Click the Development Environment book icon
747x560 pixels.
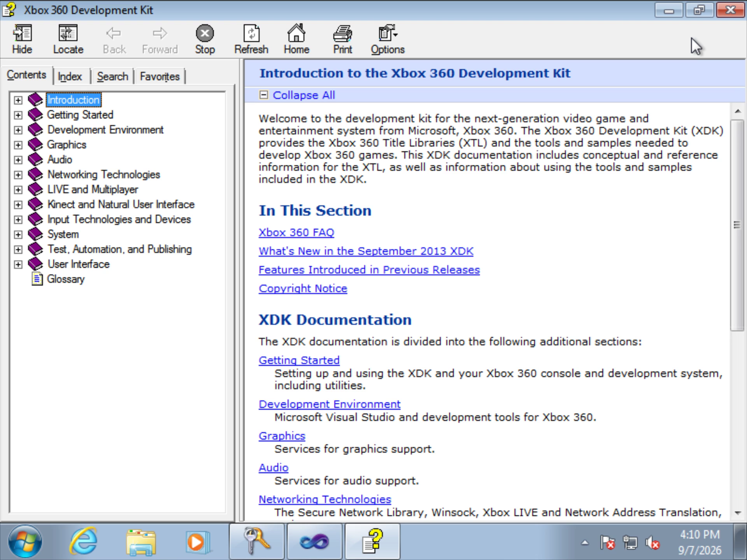(x=35, y=129)
